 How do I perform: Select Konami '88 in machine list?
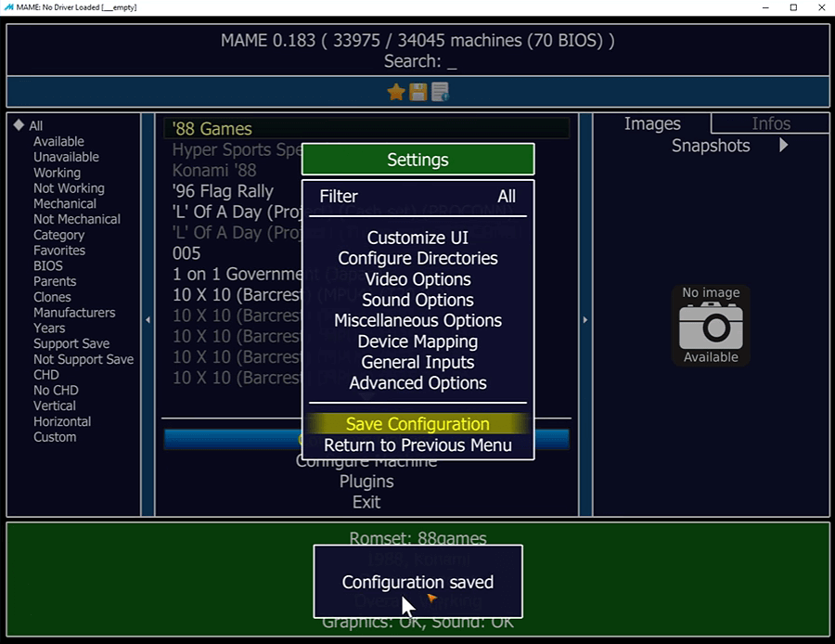coord(214,171)
